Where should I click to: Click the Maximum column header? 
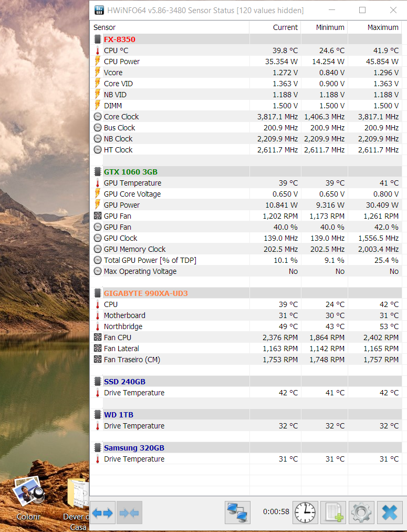point(375,27)
